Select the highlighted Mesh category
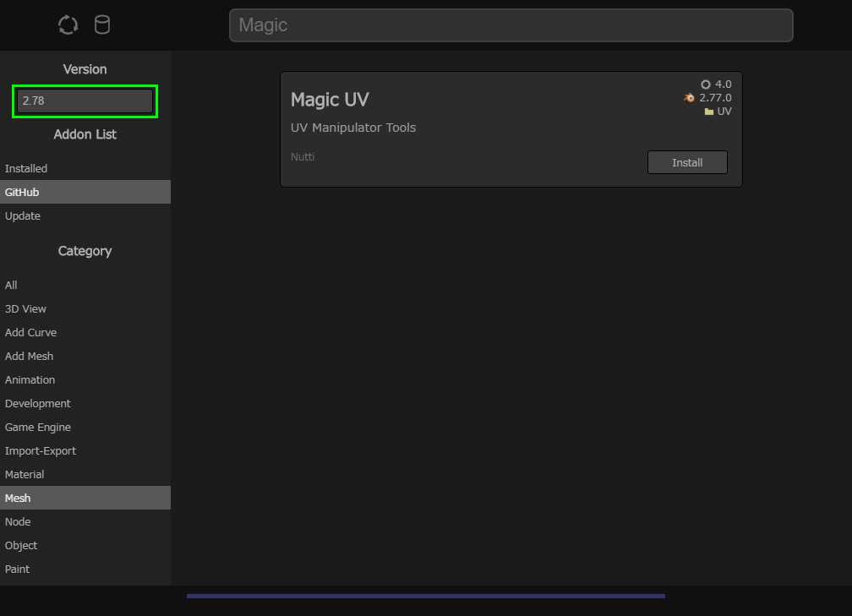This screenshot has height=616, width=852. 85,499
